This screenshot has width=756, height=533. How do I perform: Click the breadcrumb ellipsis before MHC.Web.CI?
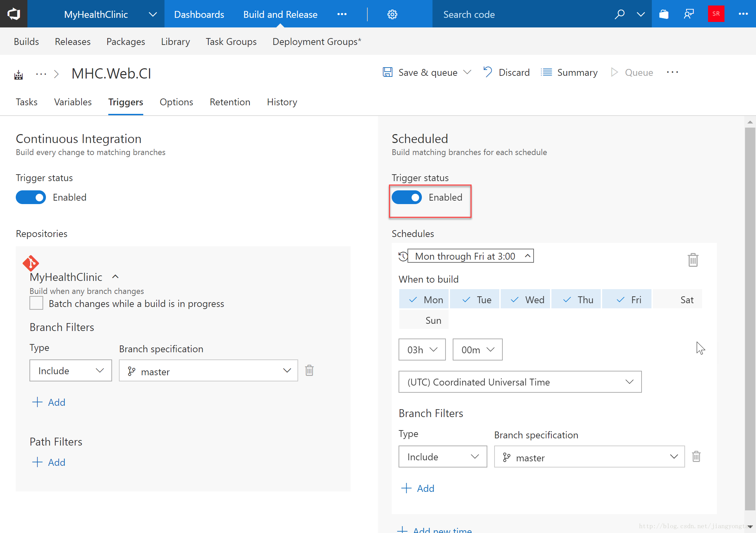point(41,74)
